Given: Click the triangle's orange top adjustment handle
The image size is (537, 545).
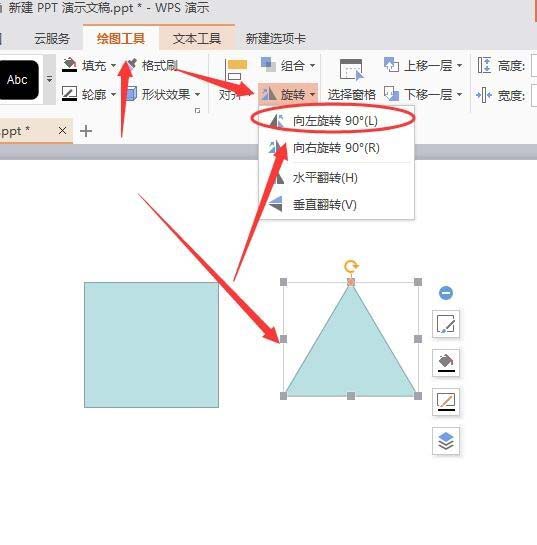Looking at the screenshot, I should click(351, 282).
